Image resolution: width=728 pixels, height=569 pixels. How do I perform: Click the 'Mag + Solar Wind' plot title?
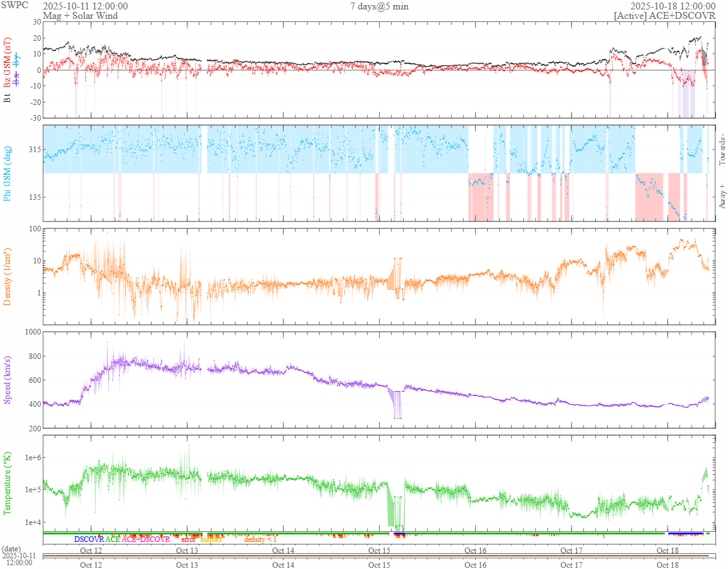pyautogui.click(x=80, y=16)
